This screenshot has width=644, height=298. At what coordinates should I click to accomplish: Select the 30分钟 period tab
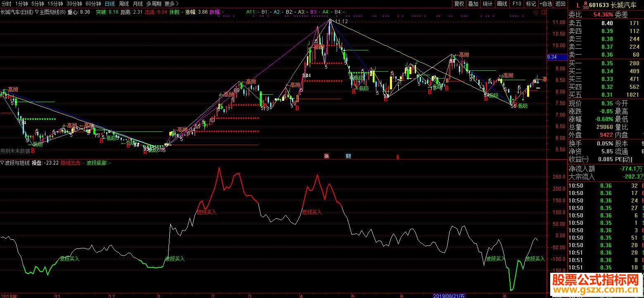(75, 4)
